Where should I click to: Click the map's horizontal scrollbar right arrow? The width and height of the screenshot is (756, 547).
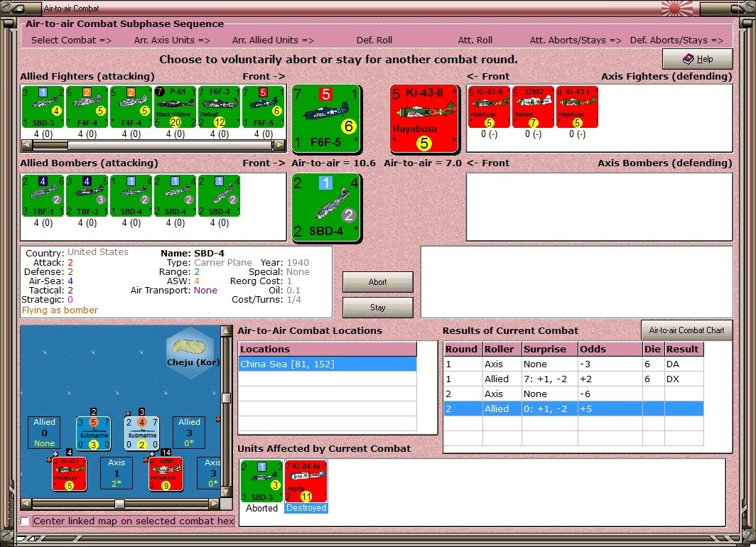pos(215,504)
